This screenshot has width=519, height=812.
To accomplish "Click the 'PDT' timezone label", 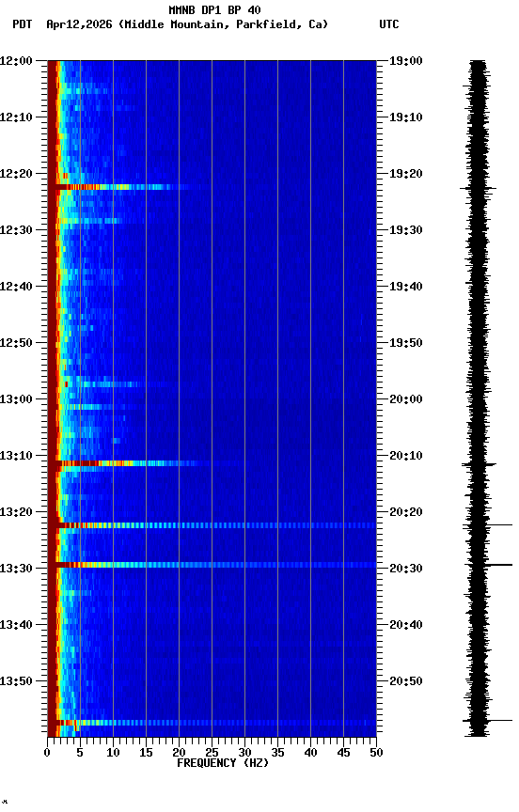I will click(23, 24).
